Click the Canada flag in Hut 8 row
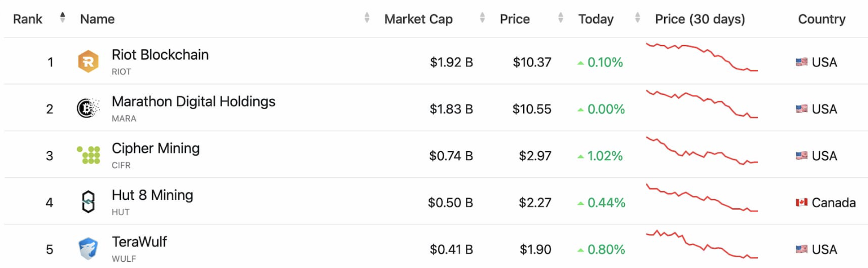The height and width of the screenshot is (268, 868). click(x=802, y=202)
